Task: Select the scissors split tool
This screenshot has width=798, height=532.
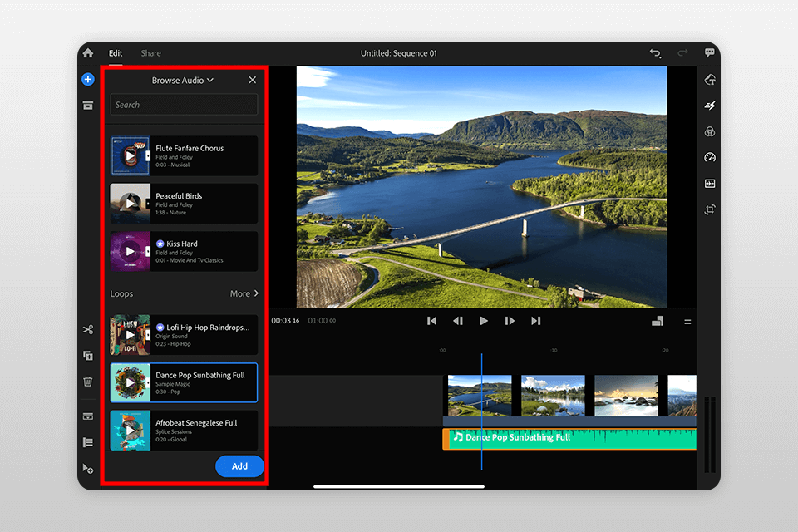Action: (x=88, y=329)
